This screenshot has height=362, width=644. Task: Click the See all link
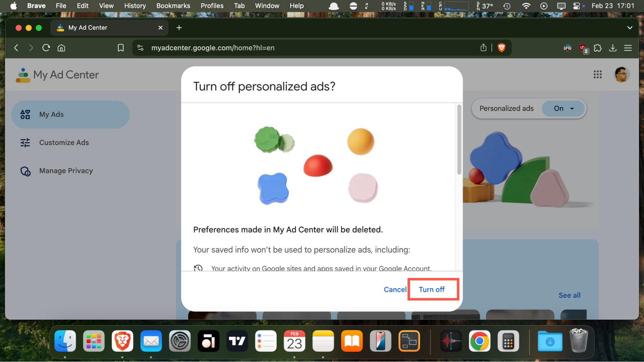pyautogui.click(x=569, y=295)
